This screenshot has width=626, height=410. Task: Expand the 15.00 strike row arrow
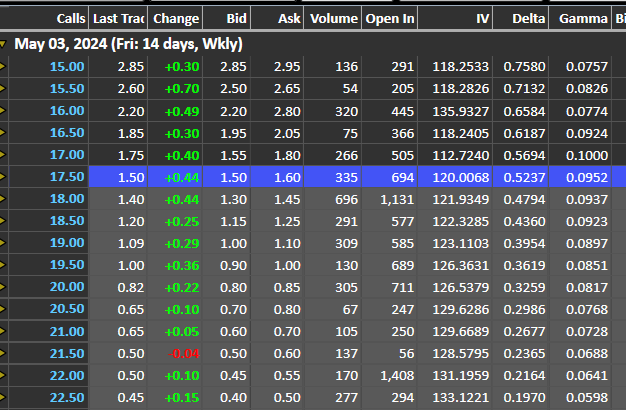(x=3, y=67)
